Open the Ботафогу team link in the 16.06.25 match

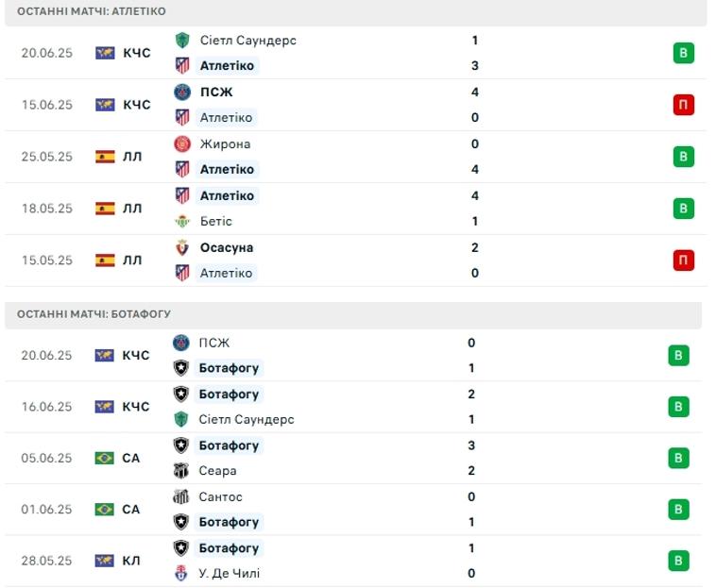pos(229,395)
